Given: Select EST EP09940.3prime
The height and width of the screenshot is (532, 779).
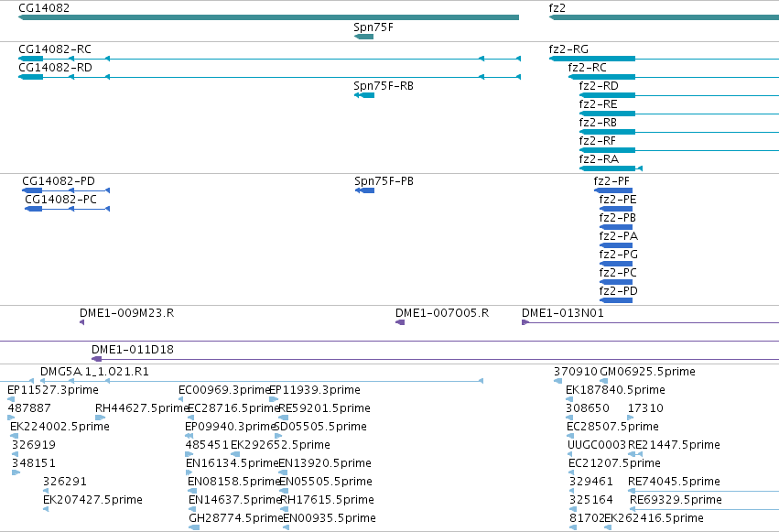Looking at the screenshot, I should tap(189, 436).
